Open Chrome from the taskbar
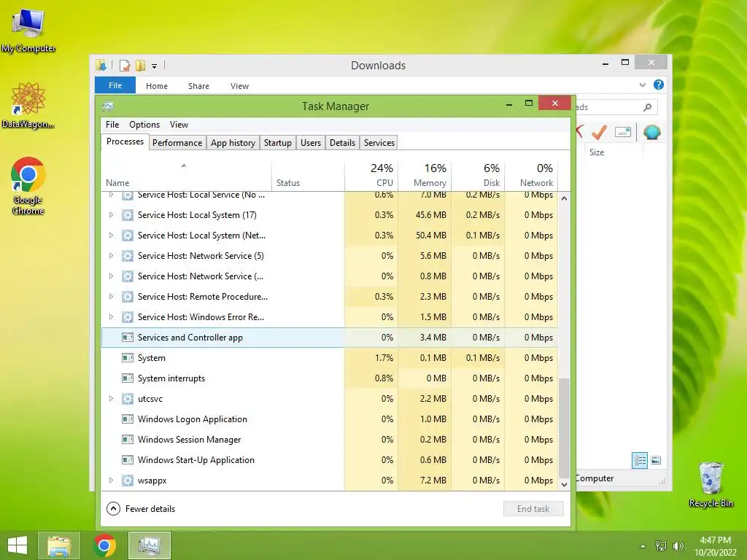This screenshot has height=560, width=747. coord(104,545)
